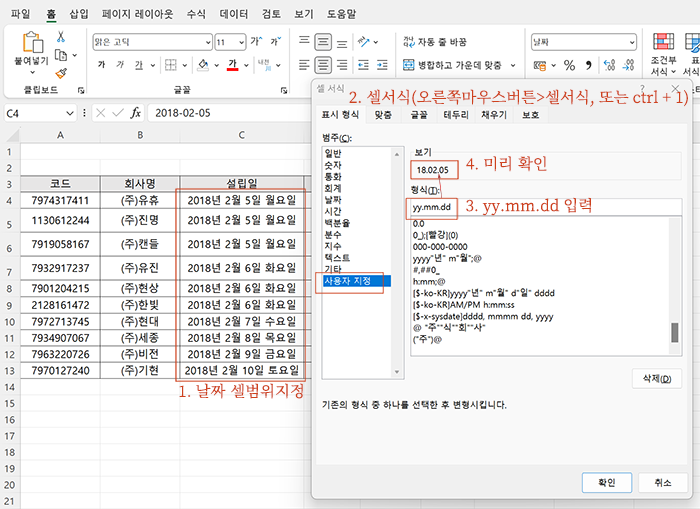This screenshot has width=700, height=509.
Task: Open the 글꼴 group dialog launcher
Action: coord(284,90)
